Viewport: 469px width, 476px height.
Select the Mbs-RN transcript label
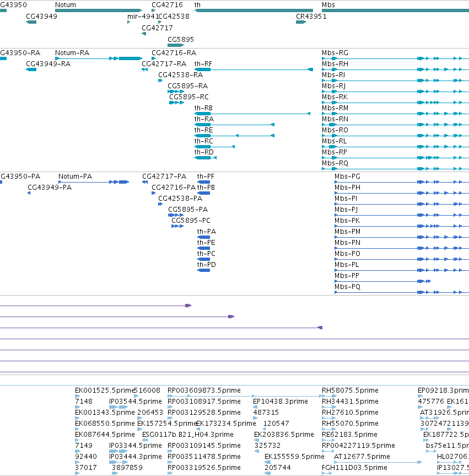click(x=335, y=119)
